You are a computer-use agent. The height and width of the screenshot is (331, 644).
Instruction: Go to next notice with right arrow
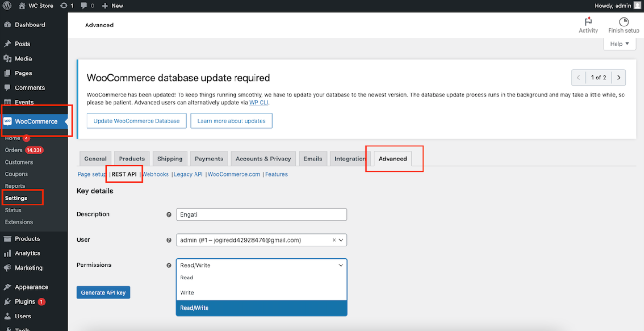coord(618,78)
